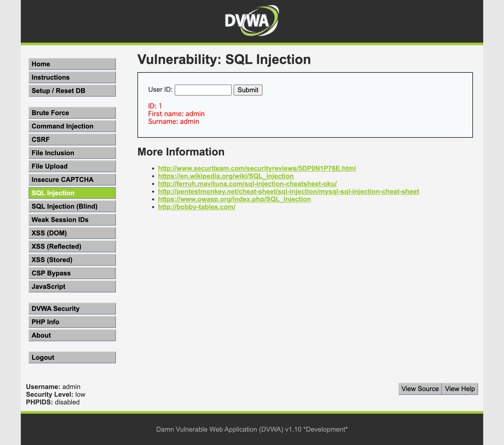
Task: Open the Brute Force vulnerability page
Action: coord(72,113)
